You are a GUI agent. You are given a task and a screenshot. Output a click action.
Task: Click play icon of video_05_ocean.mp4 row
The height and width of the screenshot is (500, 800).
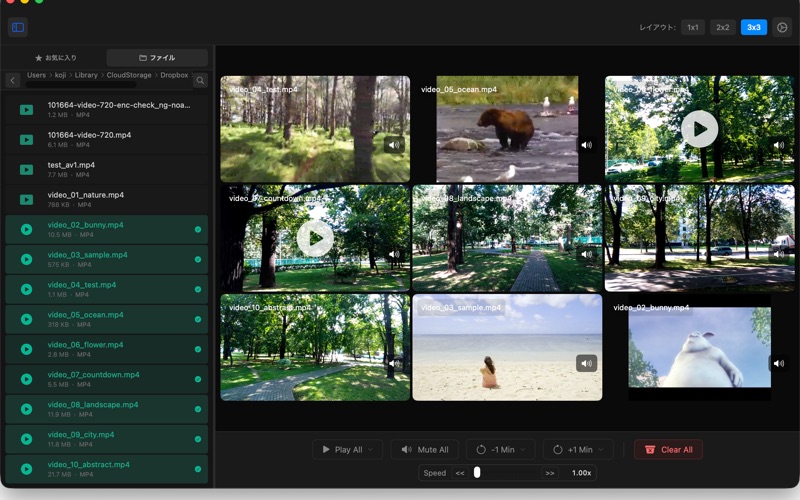tap(27, 319)
